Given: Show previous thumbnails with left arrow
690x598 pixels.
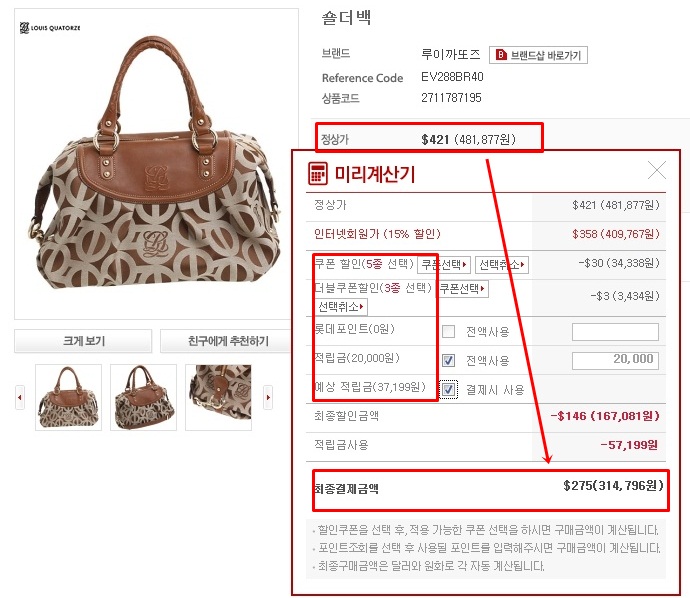Looking at the screenshot, I should [x=20, y=397].
